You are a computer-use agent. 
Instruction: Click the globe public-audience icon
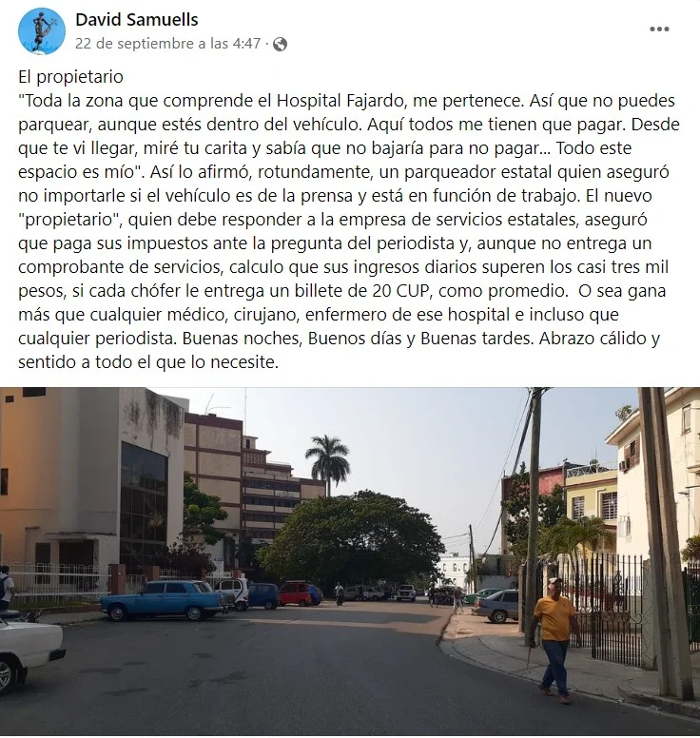coord(280,45)
